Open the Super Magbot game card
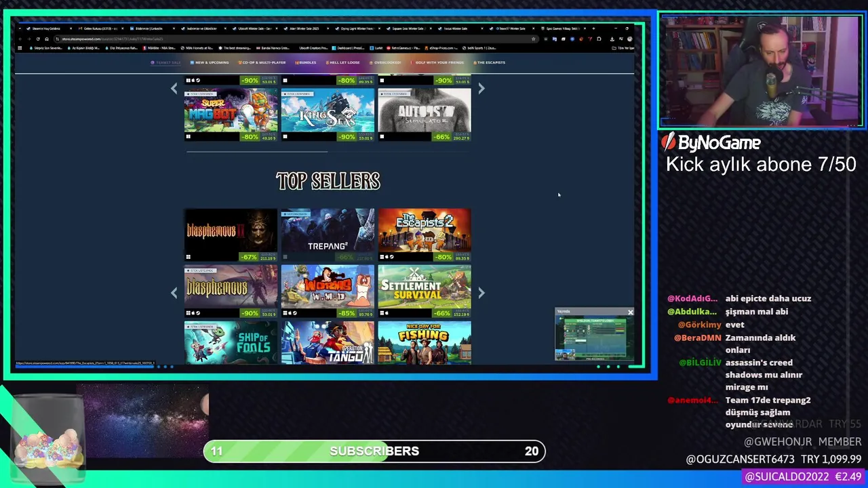868x488 pixels. tap(231, 115)
